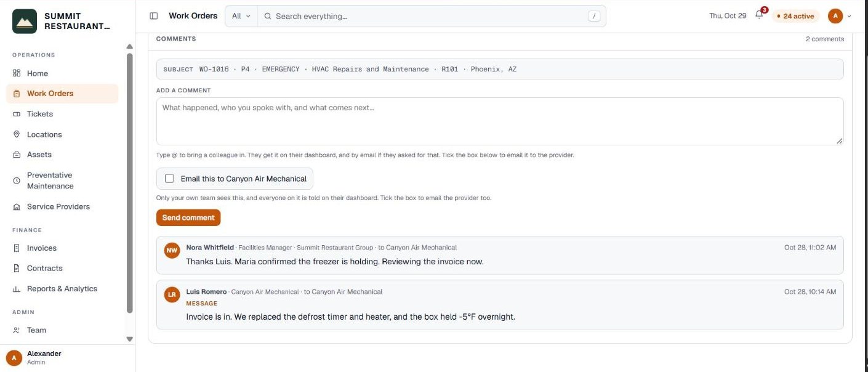Select Invoices under Finance
Image resolution: width=868 pixels, height=372 pixels.
62,248
